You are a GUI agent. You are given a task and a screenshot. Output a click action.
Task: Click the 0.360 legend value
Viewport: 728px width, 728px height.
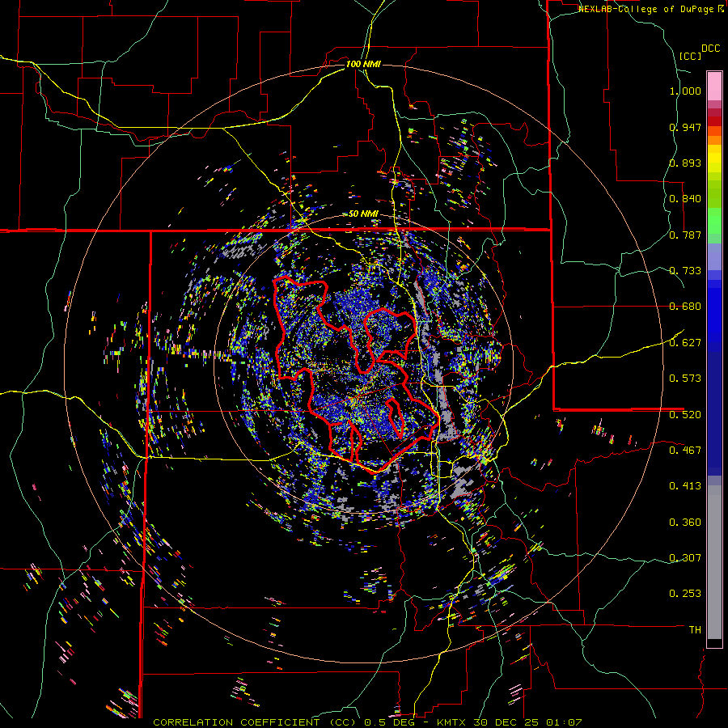click(x=685, y=523)
